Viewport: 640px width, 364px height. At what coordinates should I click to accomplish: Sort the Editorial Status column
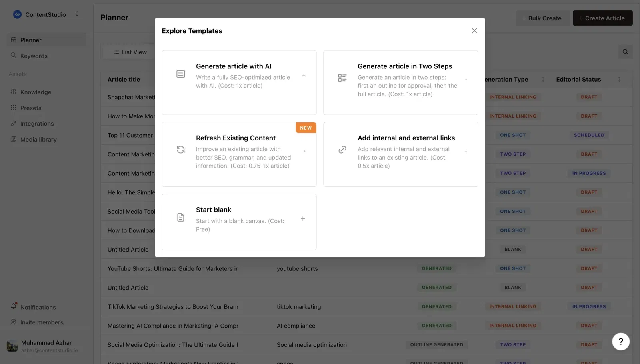tap(619, 79)
